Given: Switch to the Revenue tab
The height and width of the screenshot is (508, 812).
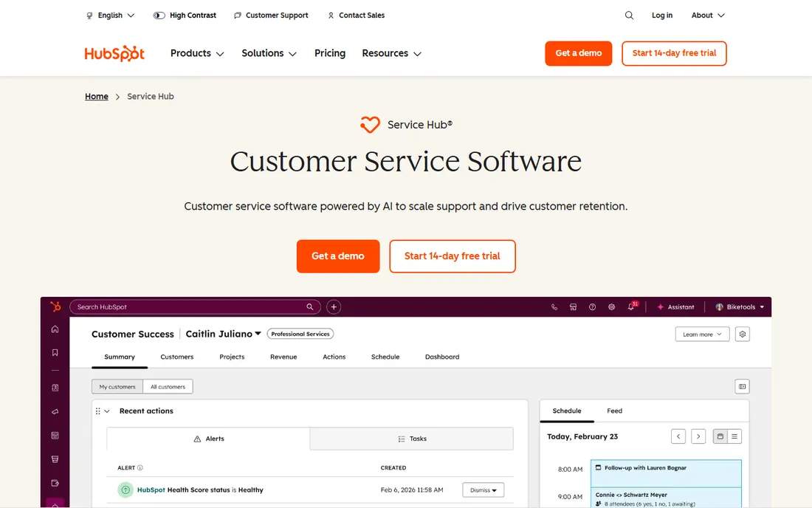Looking at the screenshot, I should (283, 357).
